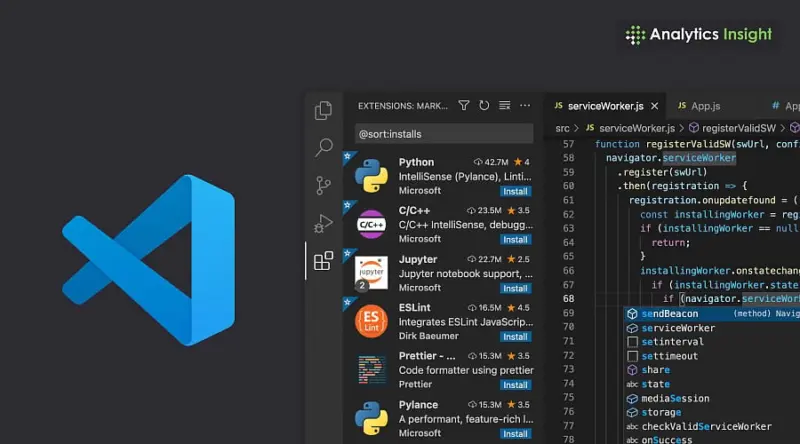Install the Python extension
This screenshot has width=800, height=444.
pos(515,191)
